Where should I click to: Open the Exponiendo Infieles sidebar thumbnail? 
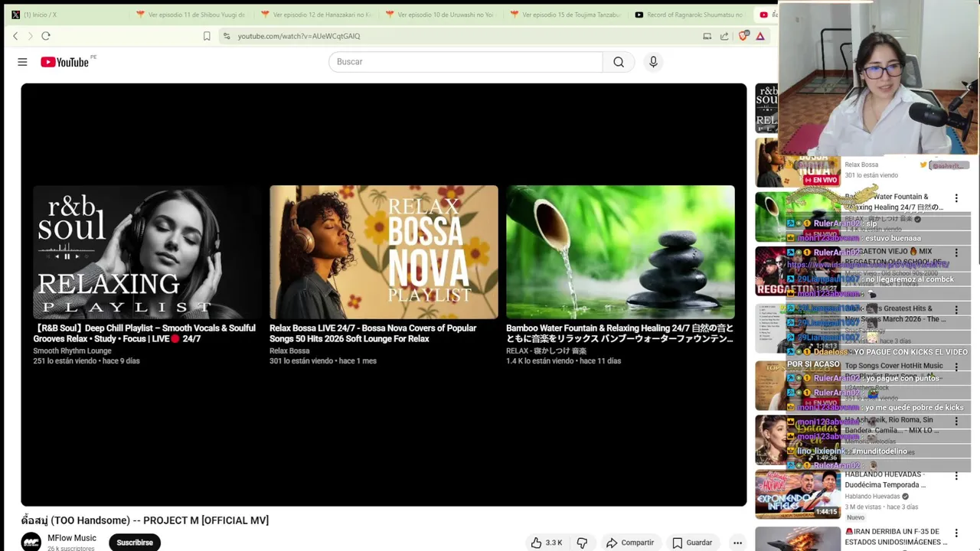(x=798, y=494)
